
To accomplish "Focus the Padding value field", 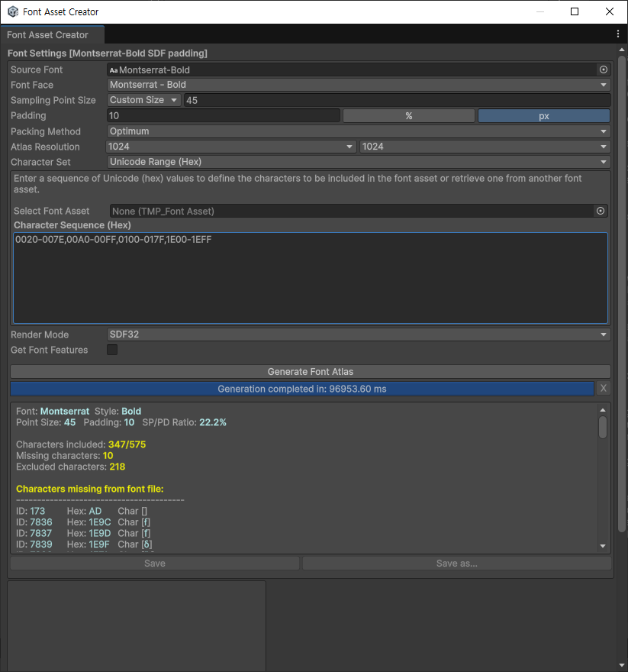I will pyautogui.click(x=223, y=116).
